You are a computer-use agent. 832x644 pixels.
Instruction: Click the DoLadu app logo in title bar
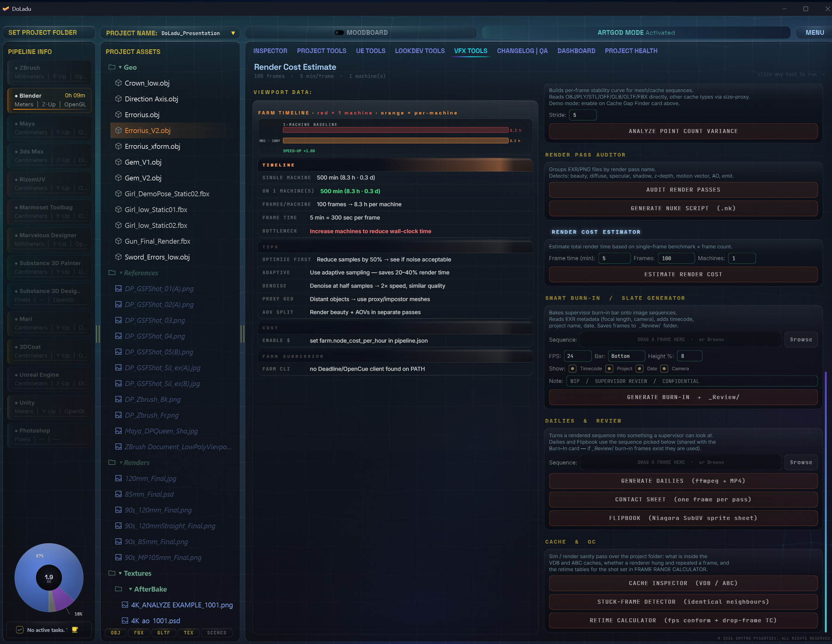coord(6,9)
